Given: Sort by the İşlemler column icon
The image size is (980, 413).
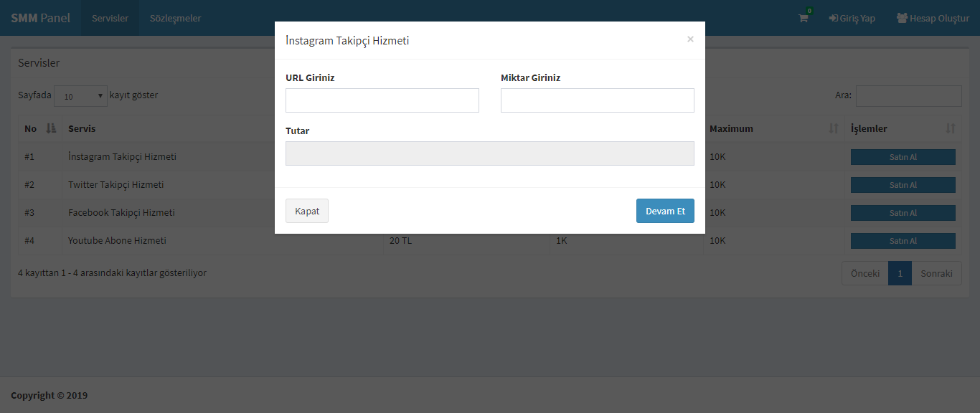Looking at the screenshot, I should pos(951,128).
